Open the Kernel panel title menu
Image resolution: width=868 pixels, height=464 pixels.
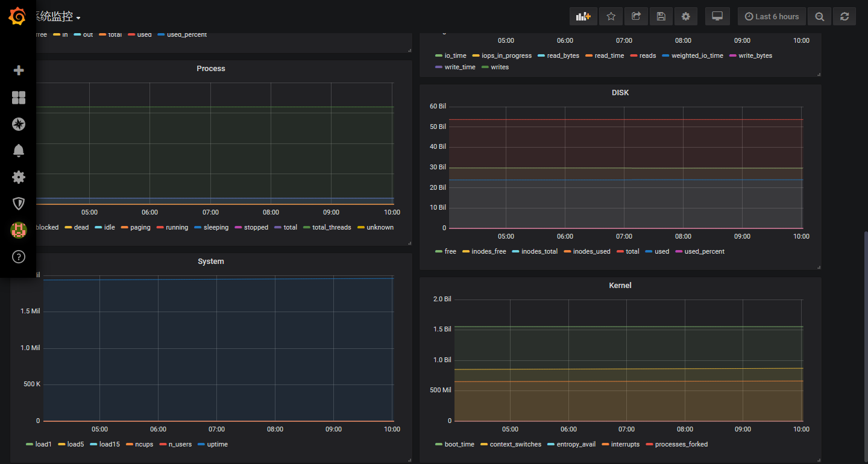[620, 285]
